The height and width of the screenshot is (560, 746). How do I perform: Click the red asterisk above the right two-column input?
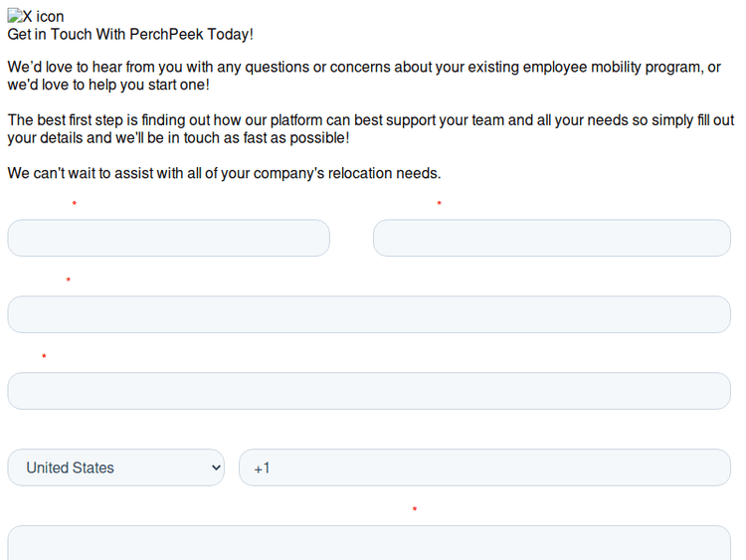tap(439, 205)
